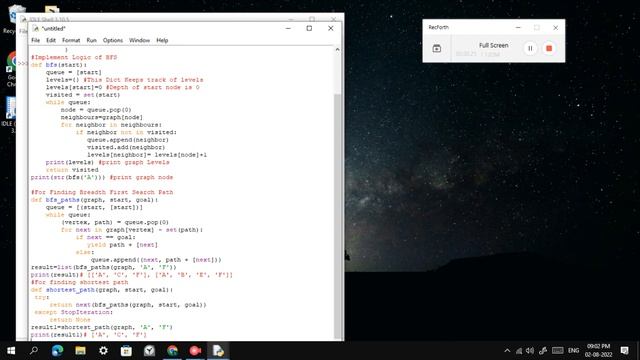Click the Python icon in untitled title bar
The image size is (640, 360).
point(36,29)
